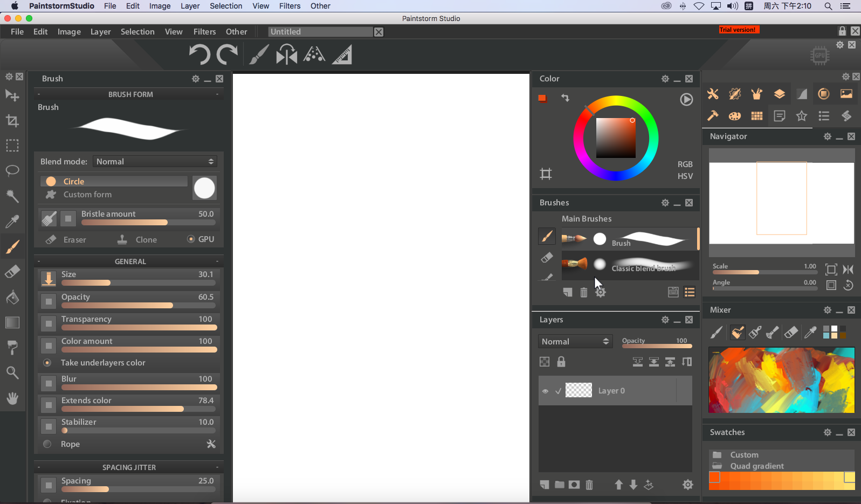Activate Eraser mode in Brush panel
Image resolution: width=861 pixels, height=504 pixels.
coord(66,239)
